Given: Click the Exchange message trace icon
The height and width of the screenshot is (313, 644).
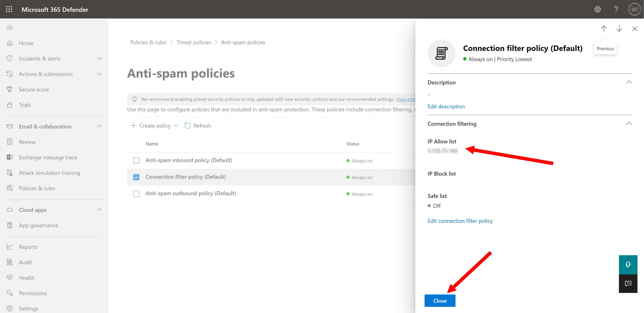Looking at the screenshot, I should (x=10, y=157).
